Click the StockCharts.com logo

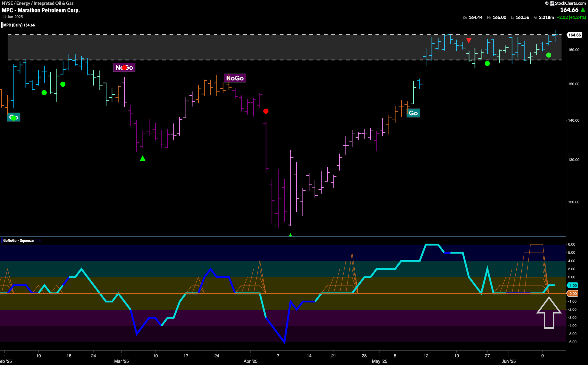coord(565,3)
